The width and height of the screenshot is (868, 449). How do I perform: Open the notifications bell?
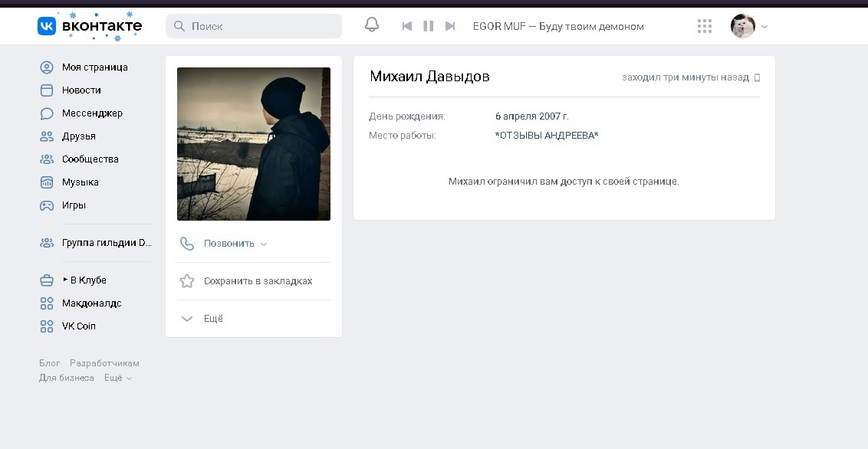click(x=372, y=25)
